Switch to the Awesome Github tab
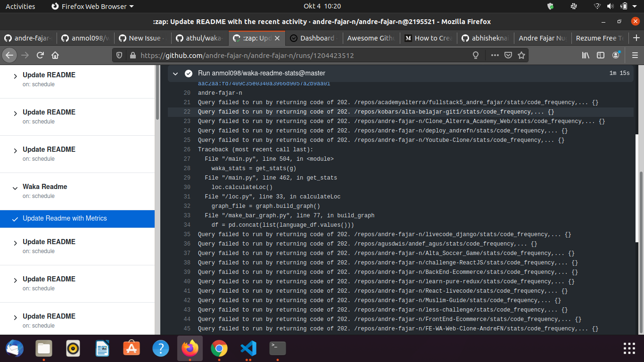This screenshot has width=644, height=362. tap(372, 38)
